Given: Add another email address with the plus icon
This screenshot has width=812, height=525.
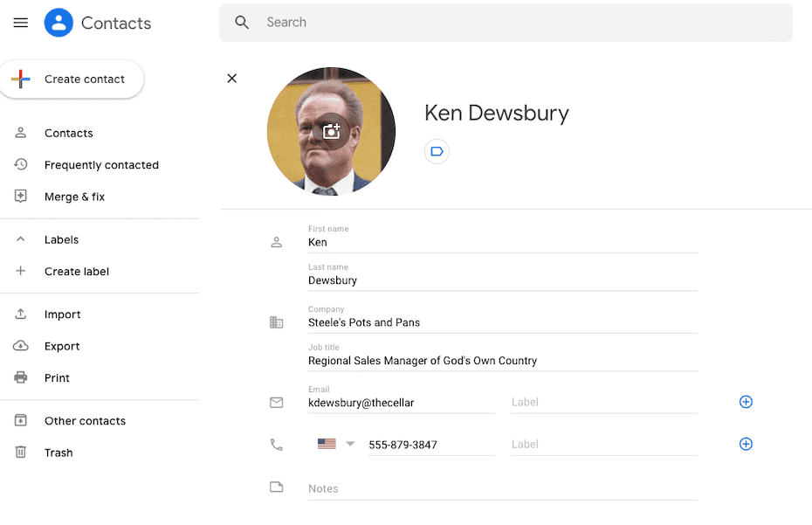Looking at the screenshot, I should [746, 401].
